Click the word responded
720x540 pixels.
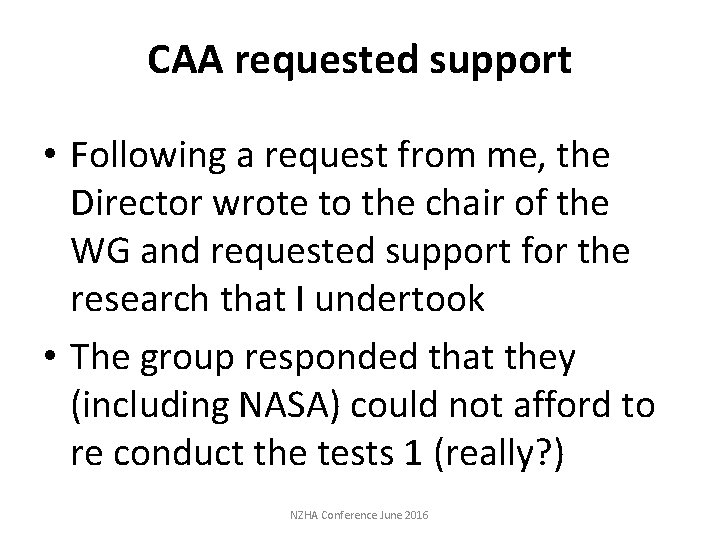[331, 359]
